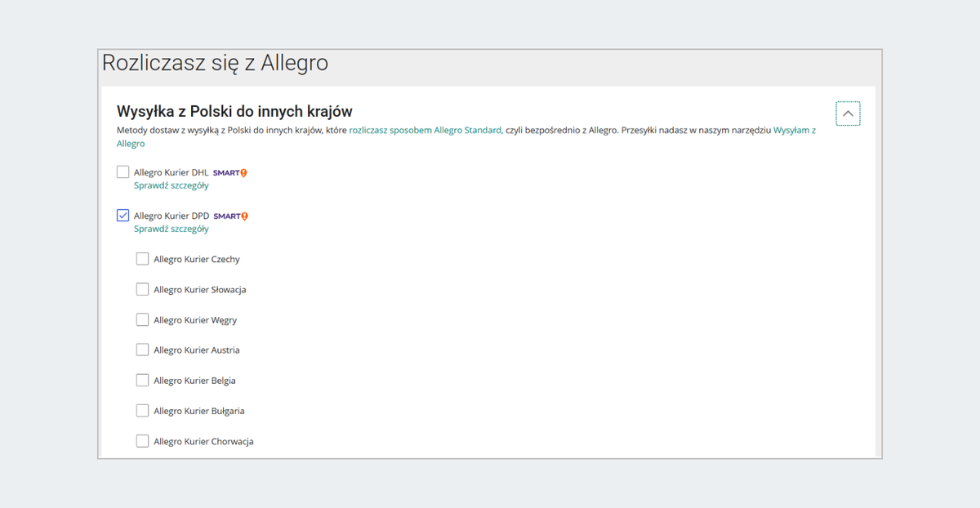Click the SMART badge next to Kurier DPD
The width and height of the screenshot is (980, 508).
pyautogui.click(x=231, y=216)
